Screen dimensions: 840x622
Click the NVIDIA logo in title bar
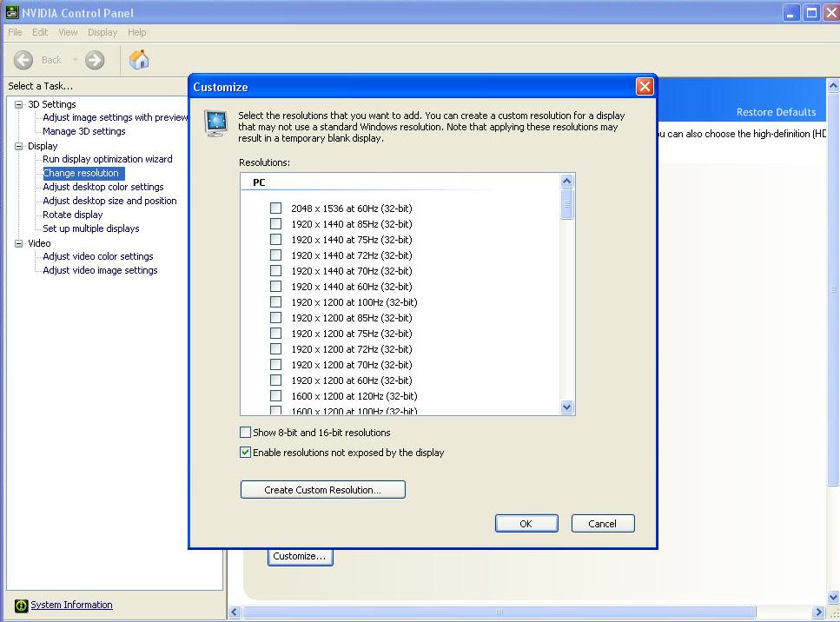tap(11, 12)
